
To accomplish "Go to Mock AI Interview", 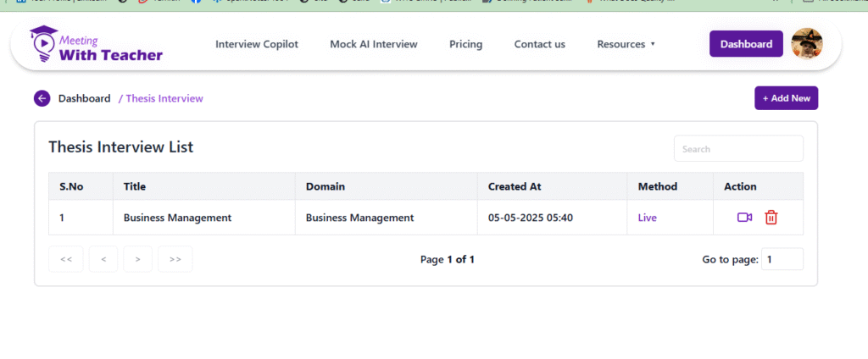I will pyautogui.click(x=374, y=44).
